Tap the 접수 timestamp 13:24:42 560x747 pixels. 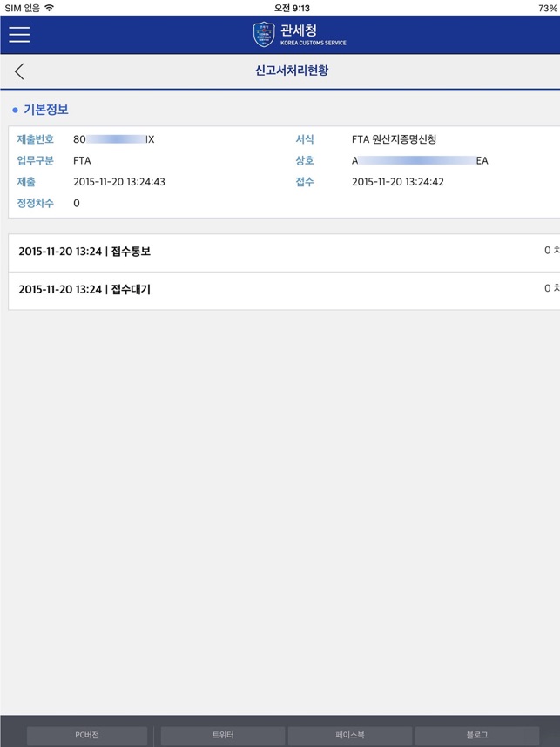pyautogui.click(x=398, y=181)
